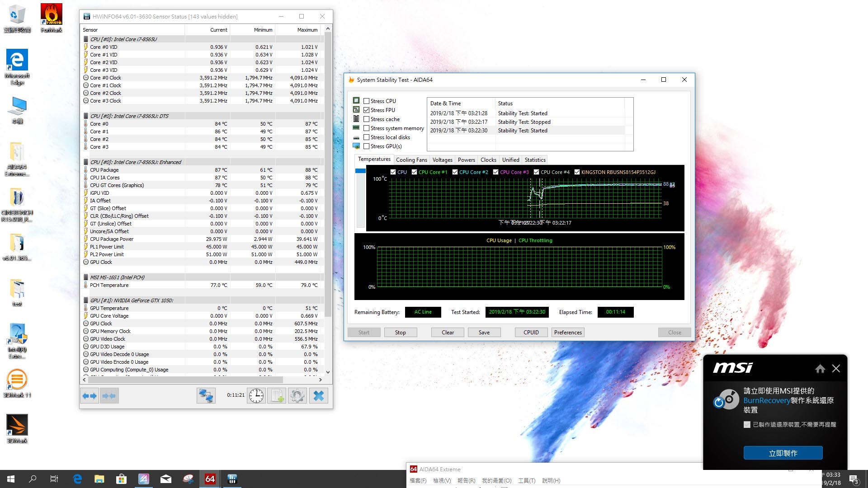Open Windows Start menu
868x488 pixels.
pyautogui.click(x=11, y=479)
